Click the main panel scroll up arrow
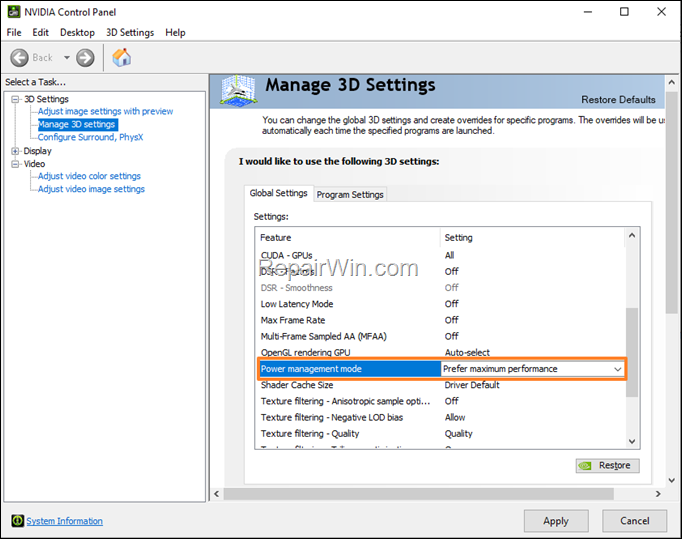The height and width of the screenshot is (539, 682). [672, 82]
